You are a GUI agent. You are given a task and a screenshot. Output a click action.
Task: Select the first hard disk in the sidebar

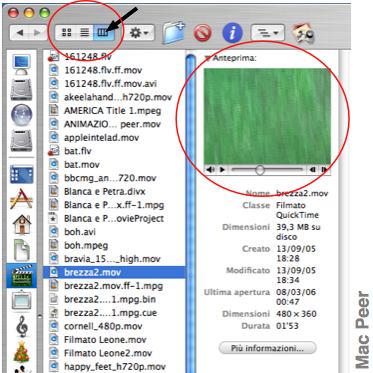pos(21,89)
